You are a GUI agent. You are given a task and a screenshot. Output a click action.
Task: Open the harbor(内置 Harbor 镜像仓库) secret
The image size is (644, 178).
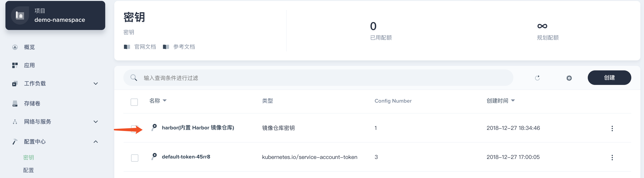198,128
